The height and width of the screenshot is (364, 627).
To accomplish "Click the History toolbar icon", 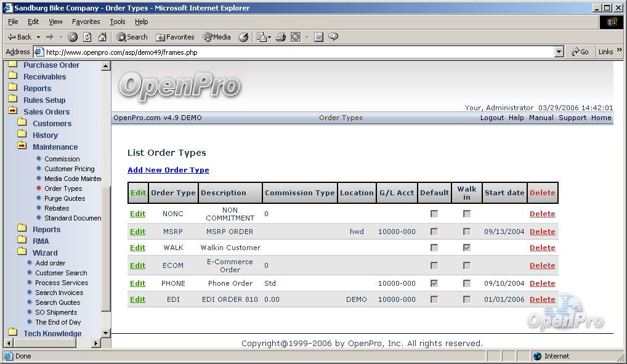I will 243,37.
